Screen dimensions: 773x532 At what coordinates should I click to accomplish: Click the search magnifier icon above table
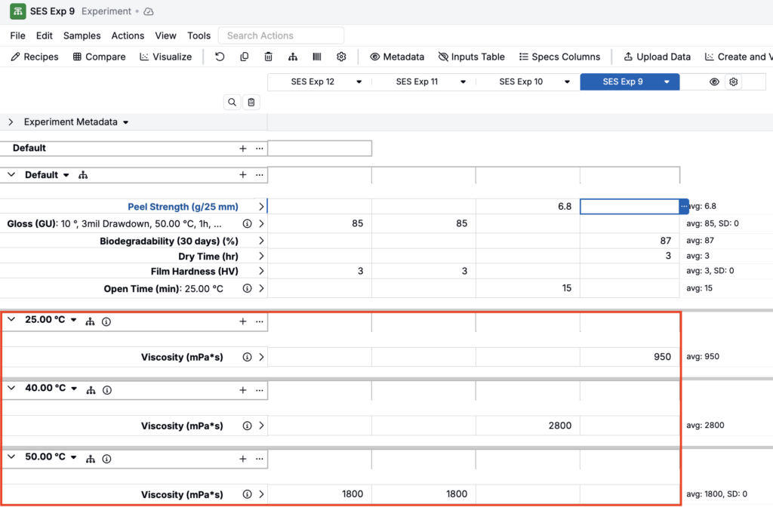[x=233, y=102]
